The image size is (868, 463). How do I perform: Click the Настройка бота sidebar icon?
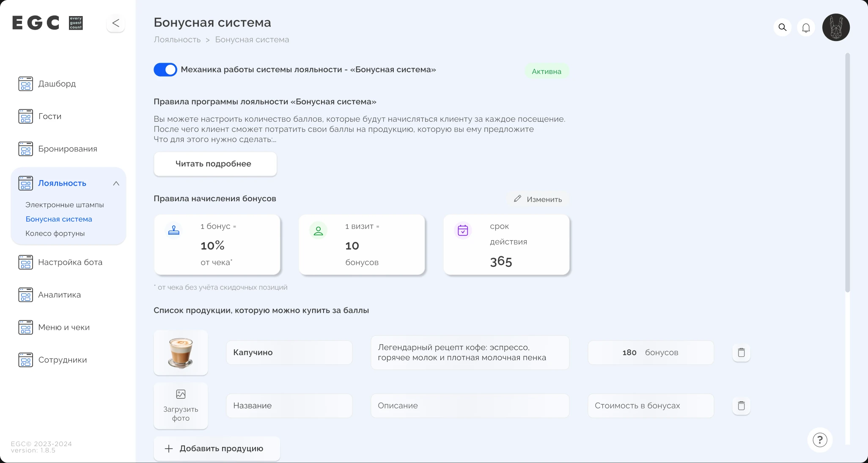tap(25, 262)
